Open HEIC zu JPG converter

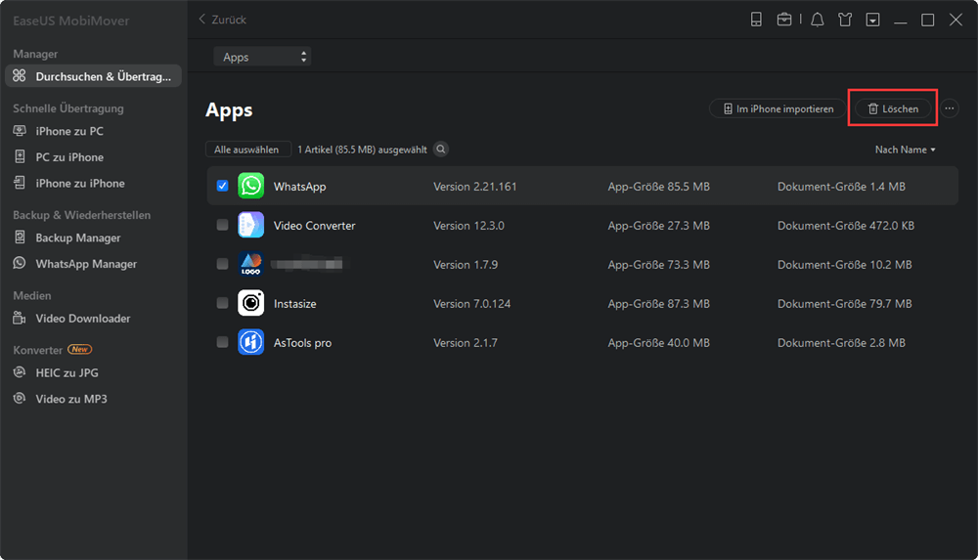67,372
